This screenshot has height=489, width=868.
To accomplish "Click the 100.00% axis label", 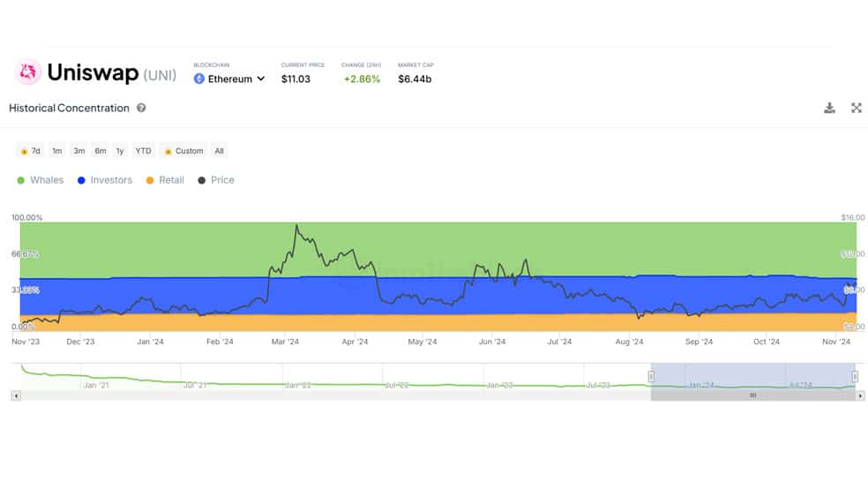I will (27, 218).
